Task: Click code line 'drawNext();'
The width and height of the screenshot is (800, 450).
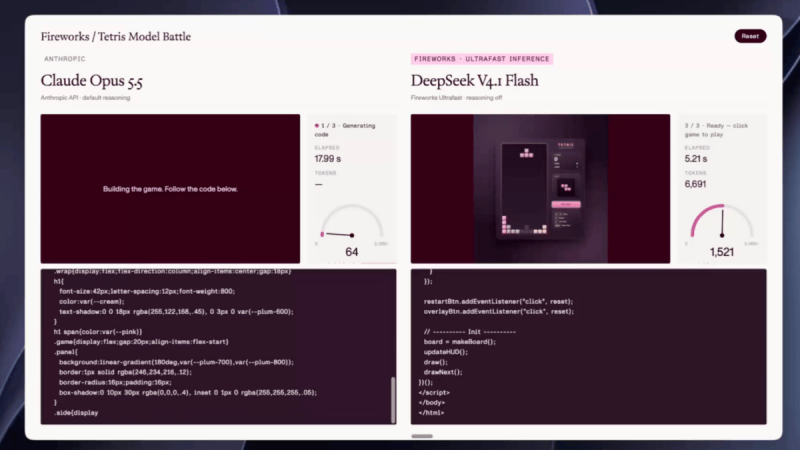Action: point(443,372)
